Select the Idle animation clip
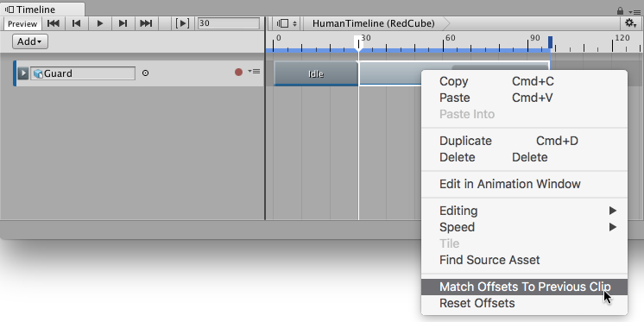 click(x=316, y=74)
